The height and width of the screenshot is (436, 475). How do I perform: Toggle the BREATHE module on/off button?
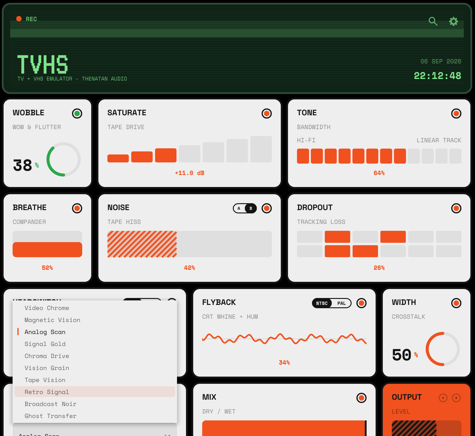[x=77, y=208]
